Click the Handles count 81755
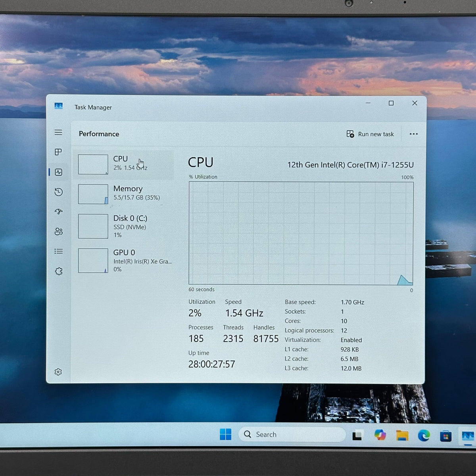The image size is (476, 476). click(x=266, y=338)
